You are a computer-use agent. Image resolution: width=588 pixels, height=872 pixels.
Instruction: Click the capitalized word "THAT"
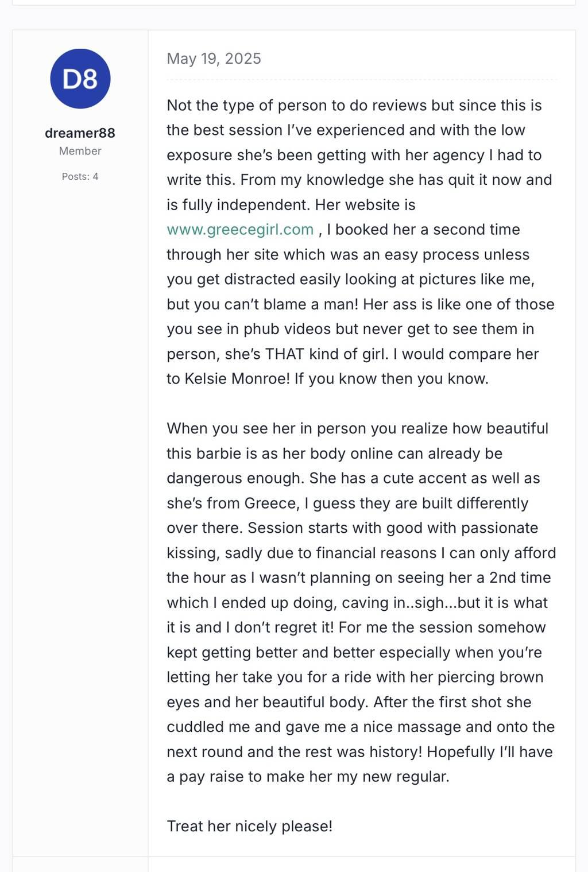point(285,354)
